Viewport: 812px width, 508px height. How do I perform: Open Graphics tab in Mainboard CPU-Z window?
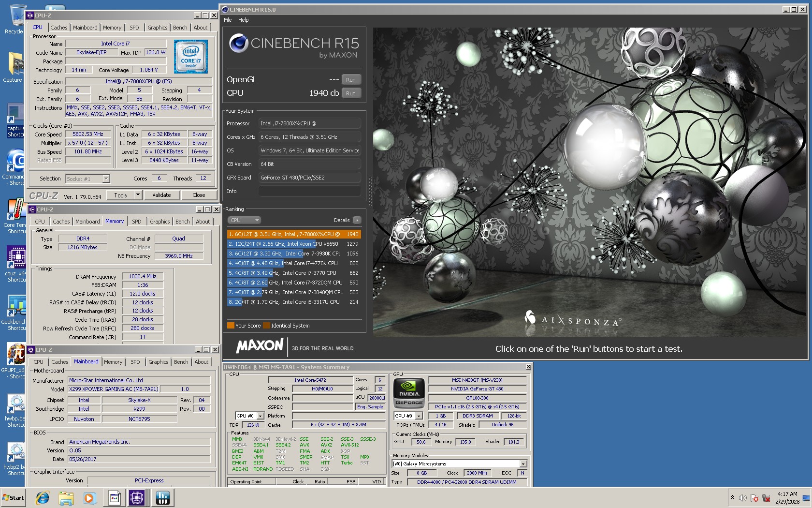pos(159,362)
